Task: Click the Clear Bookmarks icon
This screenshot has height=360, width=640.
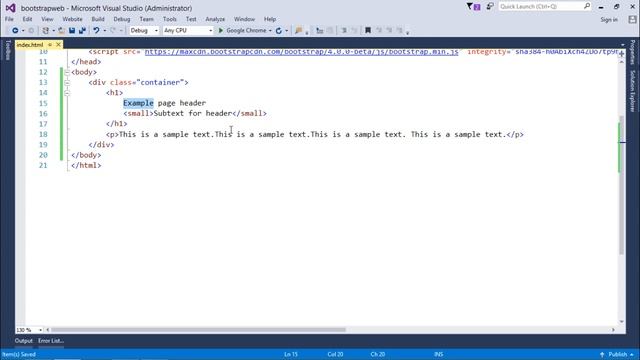Action: [400, 31]
